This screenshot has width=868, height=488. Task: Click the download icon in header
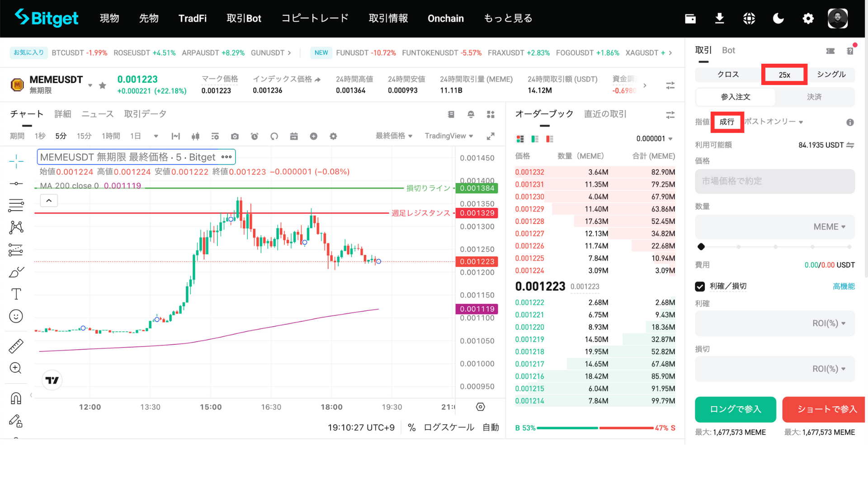(719, 19)
